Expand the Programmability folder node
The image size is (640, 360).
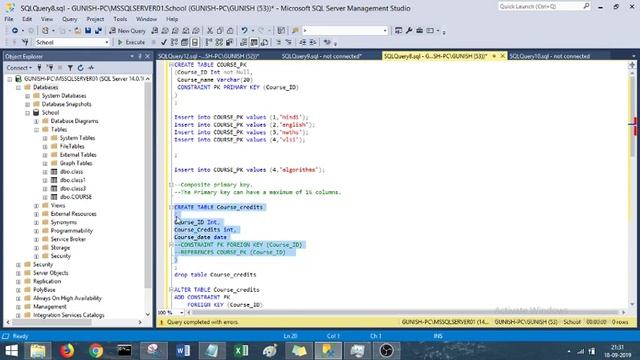[x=36, y=231]
